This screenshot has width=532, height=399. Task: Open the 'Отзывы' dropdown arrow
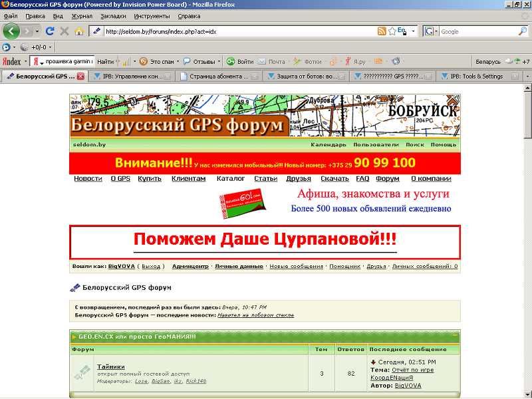(x=219, y=61)
